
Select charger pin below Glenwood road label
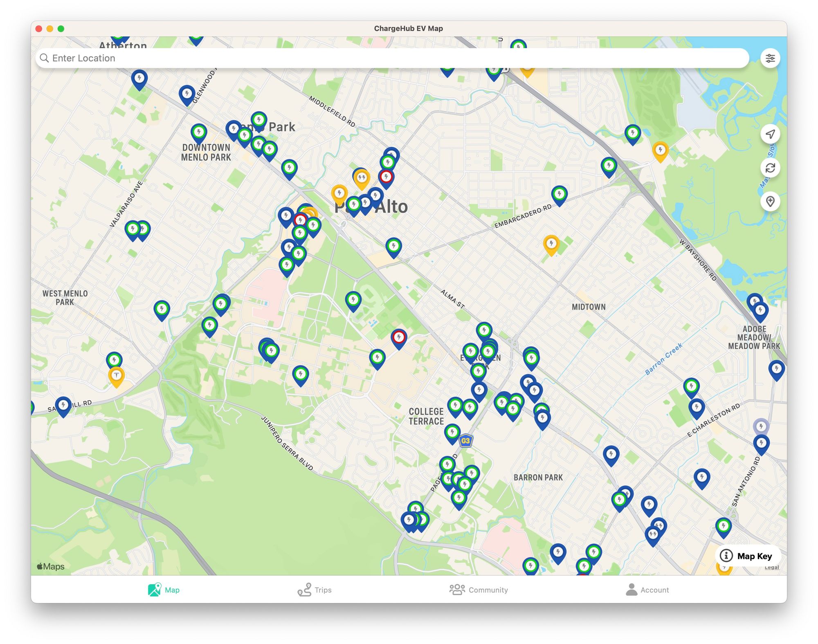point(187,96)
